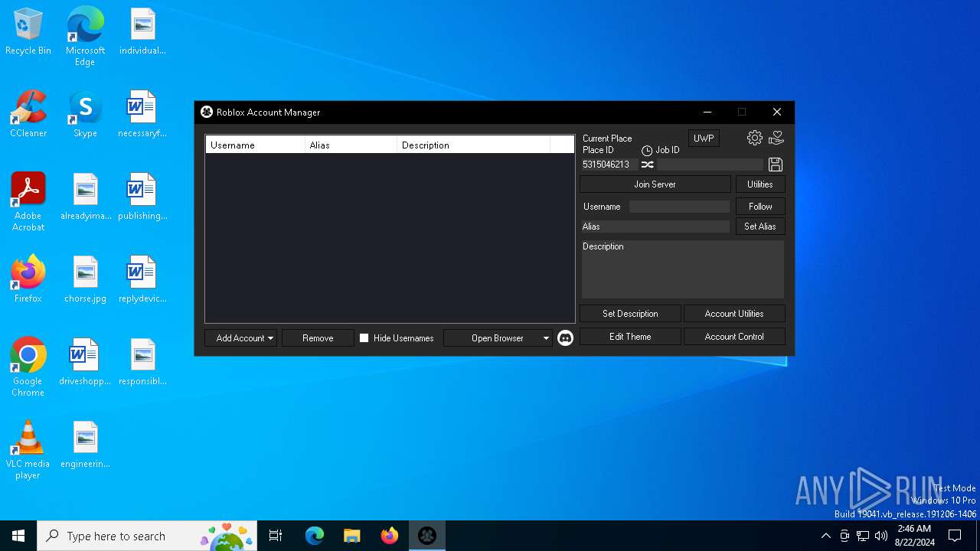Select chorse.jpg file on desktop
The image size is (980, 551).
[85, 279]
